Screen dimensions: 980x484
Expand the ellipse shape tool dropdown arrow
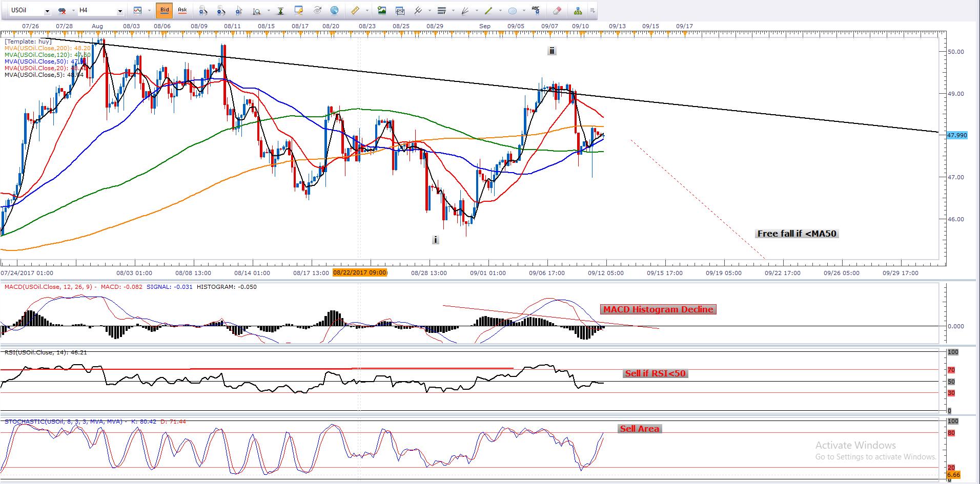[x=524, y=10]
